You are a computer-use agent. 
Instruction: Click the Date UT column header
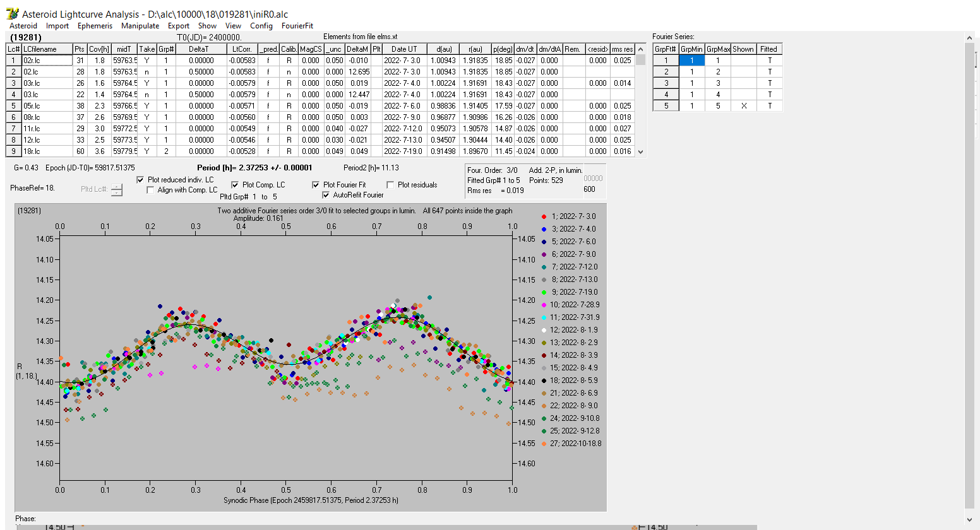[404, 49]
